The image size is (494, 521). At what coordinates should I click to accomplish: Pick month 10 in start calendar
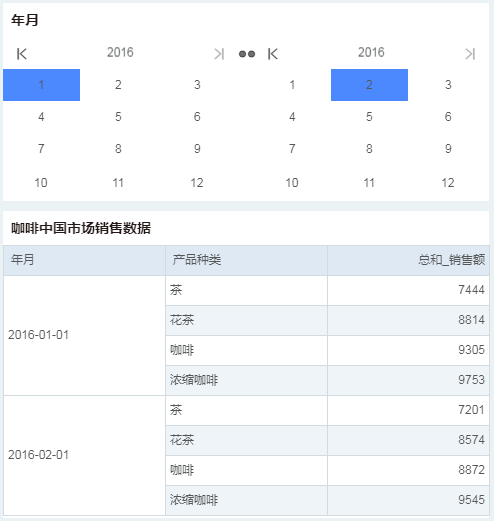click(x=41, y=183)
